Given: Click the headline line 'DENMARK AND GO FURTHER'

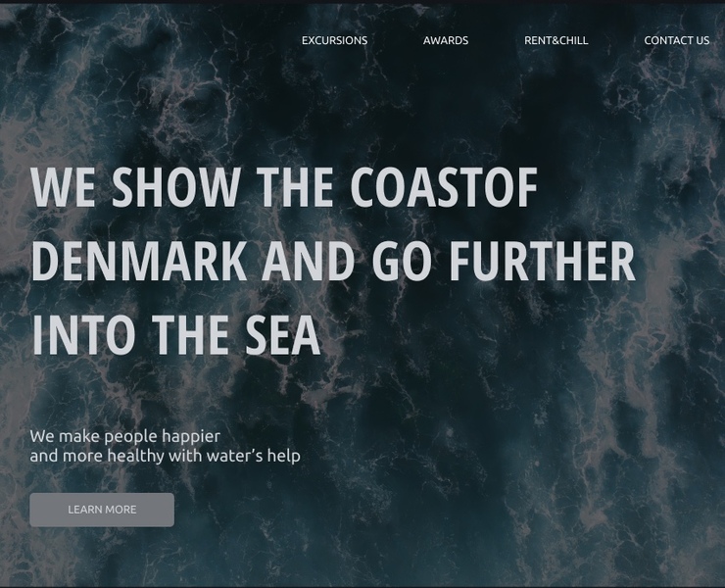Looking at the screenshot, I should pyautogui.click(x=333, y=261).
